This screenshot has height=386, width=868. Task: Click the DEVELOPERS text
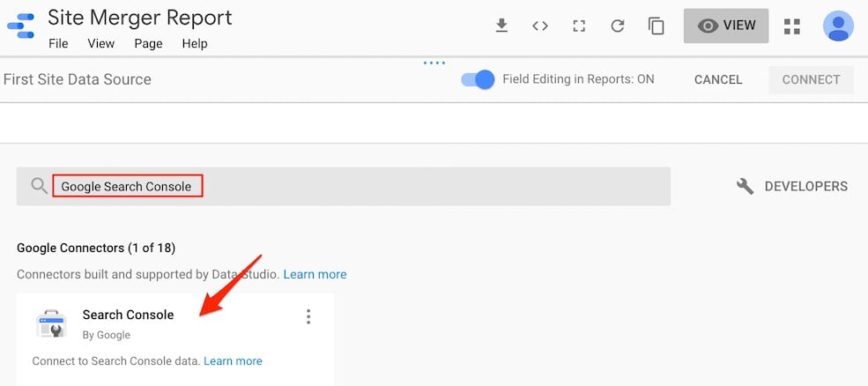coord(806,186)
